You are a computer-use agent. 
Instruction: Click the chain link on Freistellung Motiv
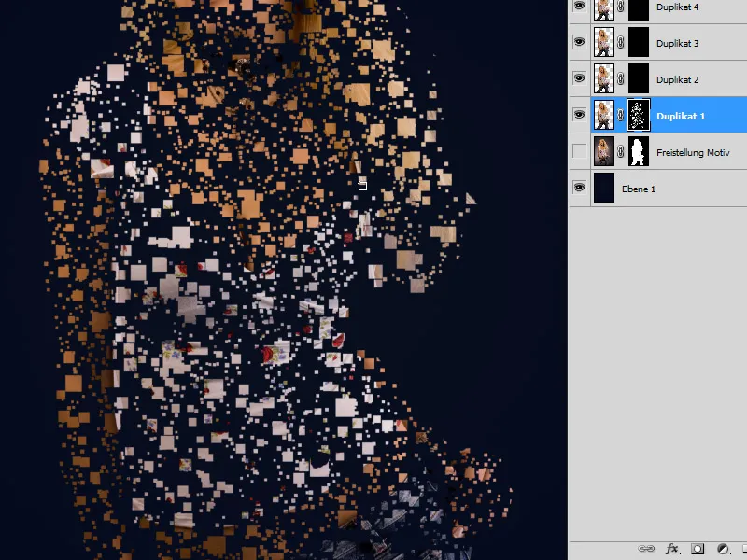(621, 153)
